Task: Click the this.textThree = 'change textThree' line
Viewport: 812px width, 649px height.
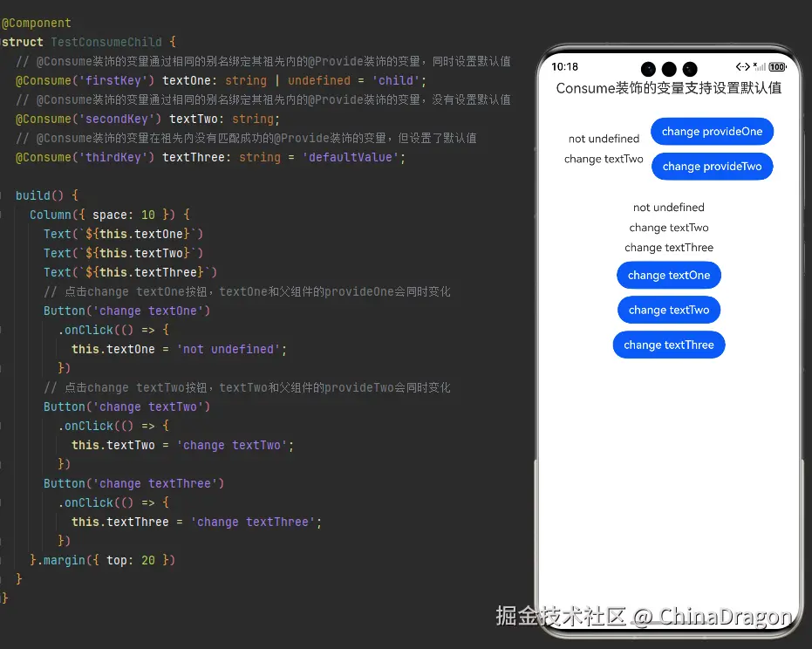Action: [197, 522]
